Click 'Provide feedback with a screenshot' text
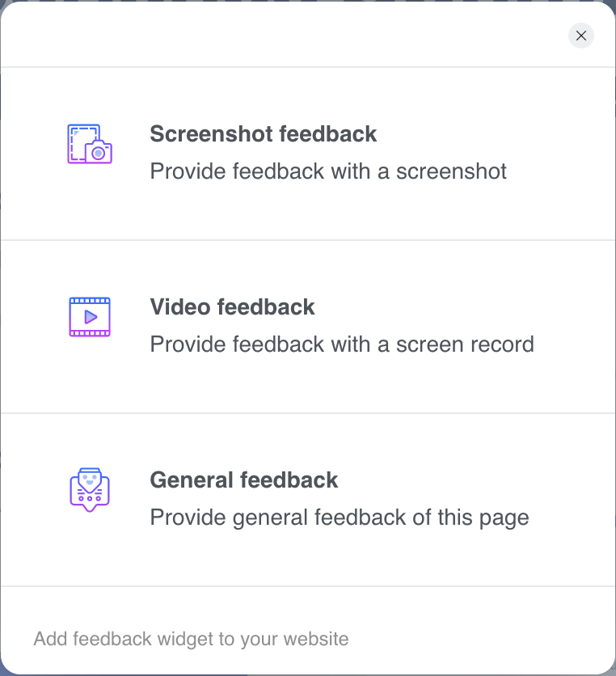The height and width of the screenshot is (676, 616). point(328,171)
